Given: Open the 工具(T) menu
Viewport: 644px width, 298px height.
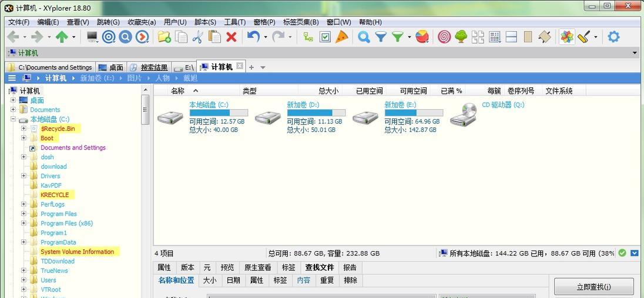Looking at the screenshot, I should pyautogui.click(x=235, y=22).
